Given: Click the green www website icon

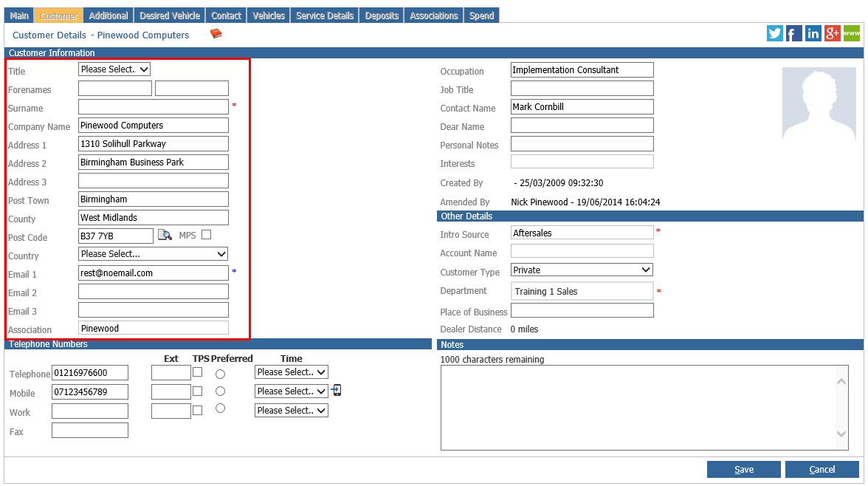Looking at the screenshot, I should [852, 33].
